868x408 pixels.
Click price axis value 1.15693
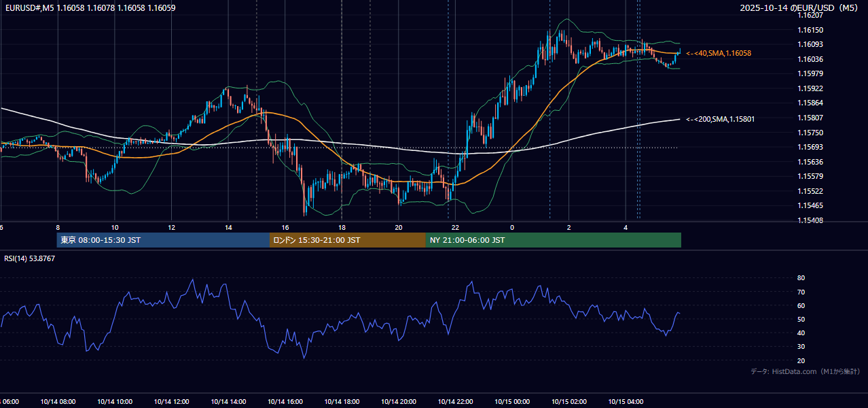coord(810,147)
